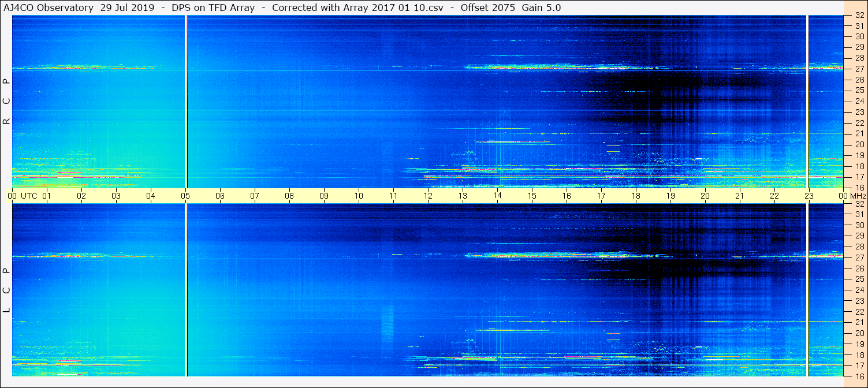Screen dimensions: 868x388
Task: Select the 14 hour tick on the time axis
Action: click(x=497, y=196)
